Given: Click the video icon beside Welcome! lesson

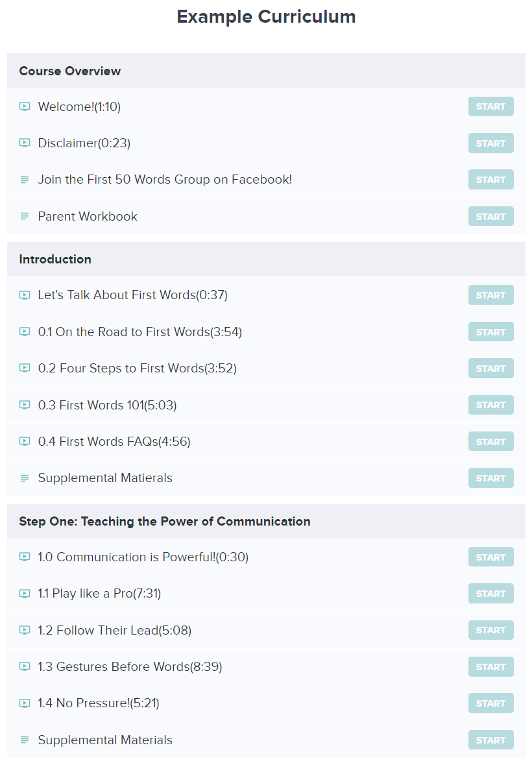Looking at the screenshot, I should pyautogui.click(x=25, y=106).
